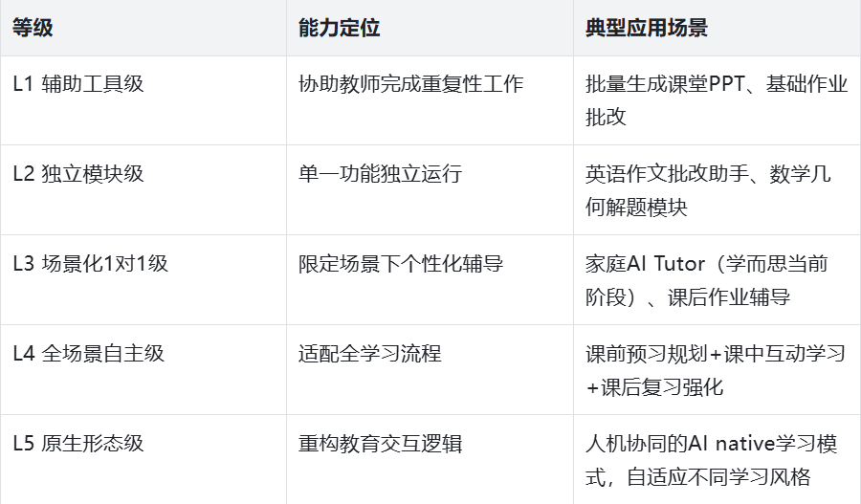Select the 典型应用场景 column header
Image resolution: width=861 pixels, height=504 pixels.
point(647,28)
